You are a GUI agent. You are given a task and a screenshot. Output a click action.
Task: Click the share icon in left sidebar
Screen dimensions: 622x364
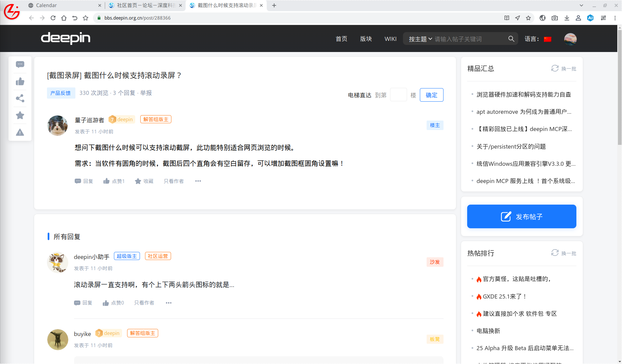[x=20, y=98]
